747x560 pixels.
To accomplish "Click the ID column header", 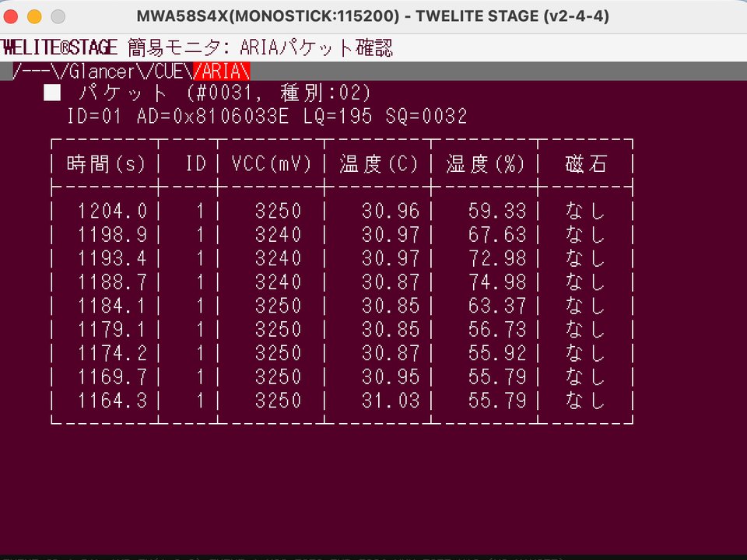I will (195, 164).
